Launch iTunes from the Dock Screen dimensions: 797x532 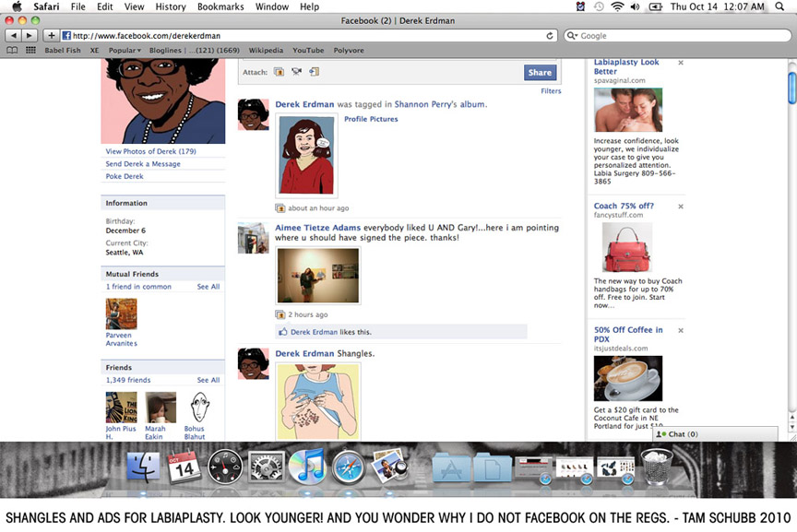click(x=306, y=467)
